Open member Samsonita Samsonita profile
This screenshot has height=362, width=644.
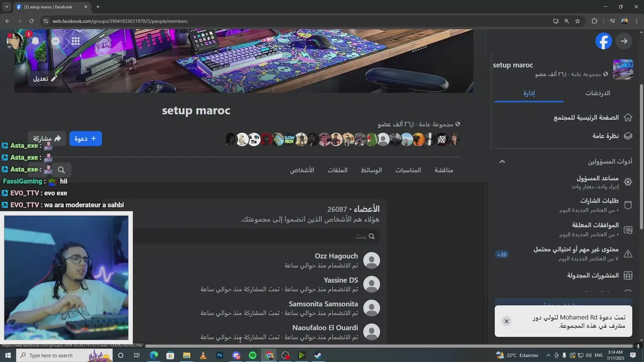323,304
